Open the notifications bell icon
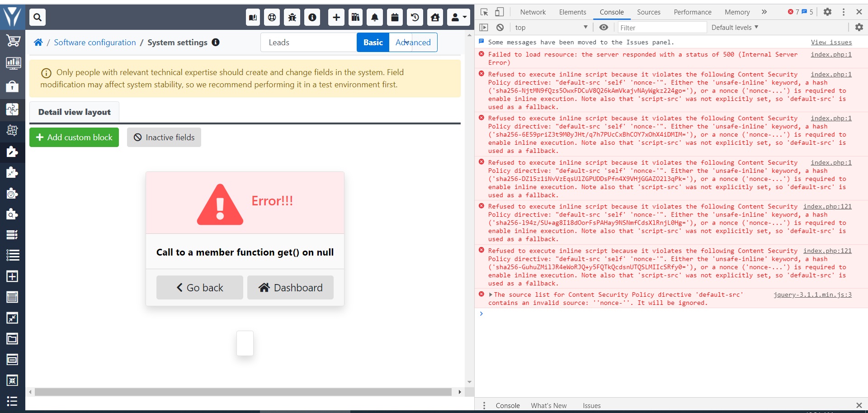 coord(374,17)
